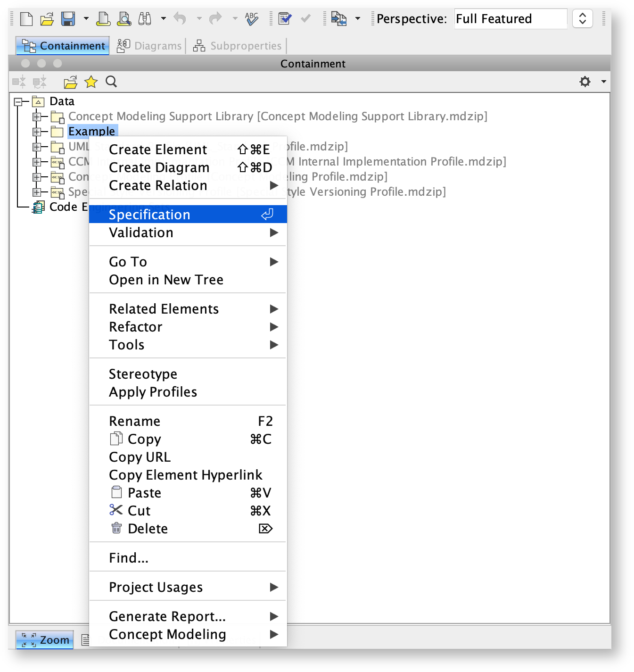This screenshot has width=634, height=672.
Task: Expand the CCM Internal Implementation Profile node
Action: [x=37, y=162]
